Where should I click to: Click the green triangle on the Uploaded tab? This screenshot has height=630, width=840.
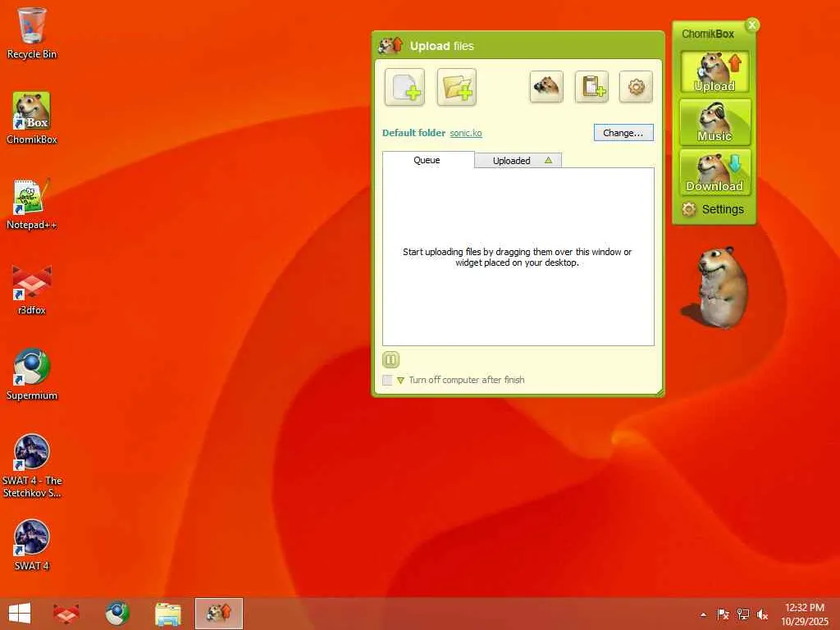(x=548, y=160)
